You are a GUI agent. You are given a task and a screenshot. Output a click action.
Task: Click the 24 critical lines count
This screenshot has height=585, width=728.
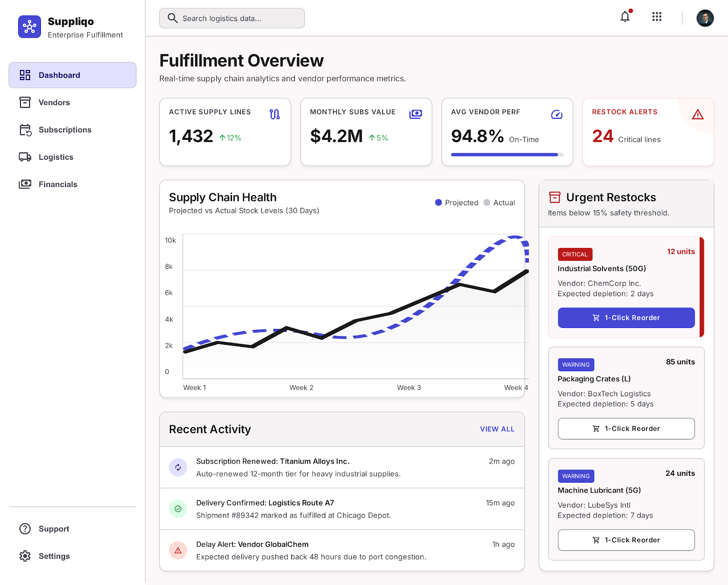click(603, 136)
